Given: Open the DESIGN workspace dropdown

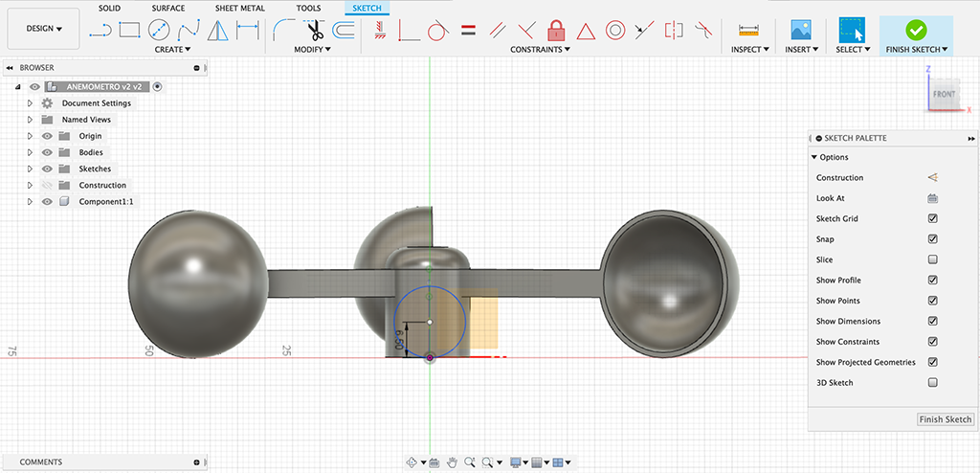Looking at the screenshot, I should [x=44, y=29].
